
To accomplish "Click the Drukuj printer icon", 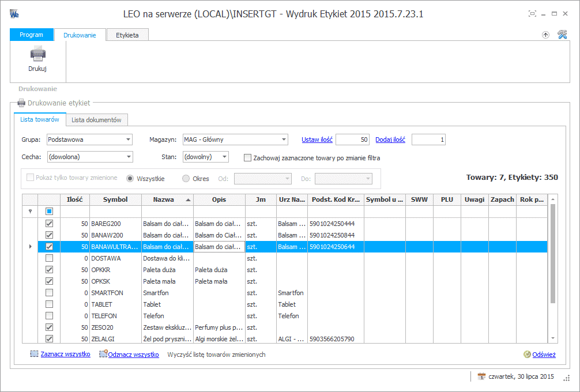I will [37, 54].
